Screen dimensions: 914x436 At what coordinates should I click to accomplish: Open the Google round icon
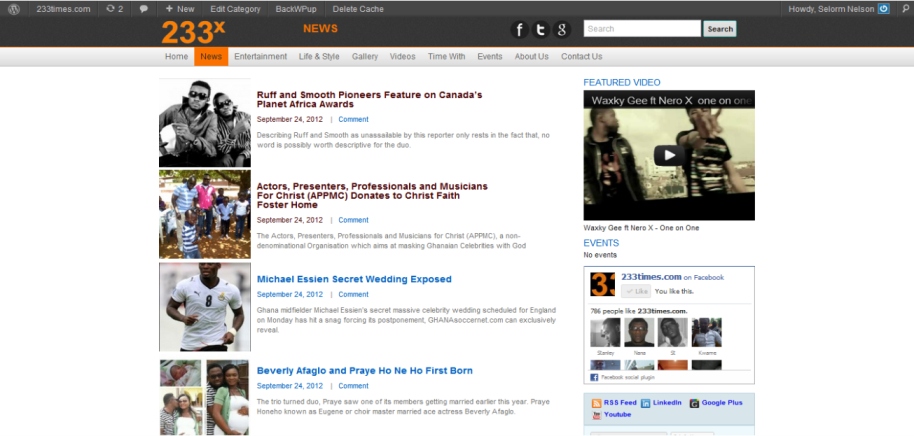[x=561, y=30]
